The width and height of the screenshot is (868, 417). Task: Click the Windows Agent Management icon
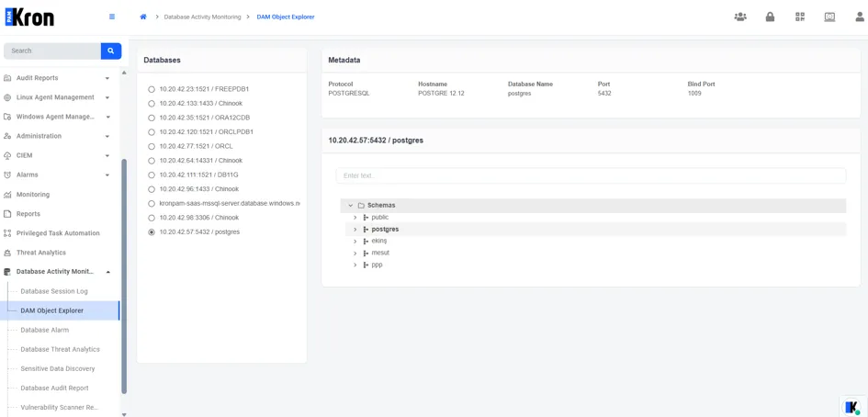7,117
